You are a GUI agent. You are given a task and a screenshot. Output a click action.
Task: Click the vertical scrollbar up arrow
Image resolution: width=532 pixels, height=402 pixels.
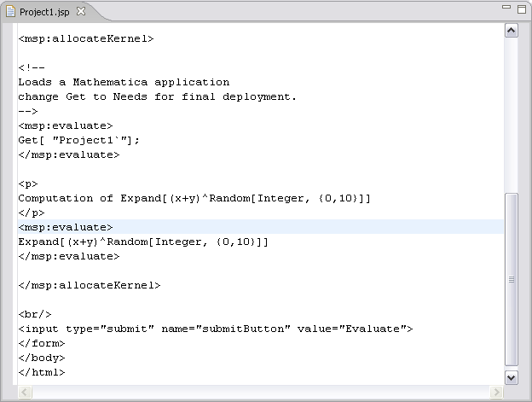click(x=512, y=31)
